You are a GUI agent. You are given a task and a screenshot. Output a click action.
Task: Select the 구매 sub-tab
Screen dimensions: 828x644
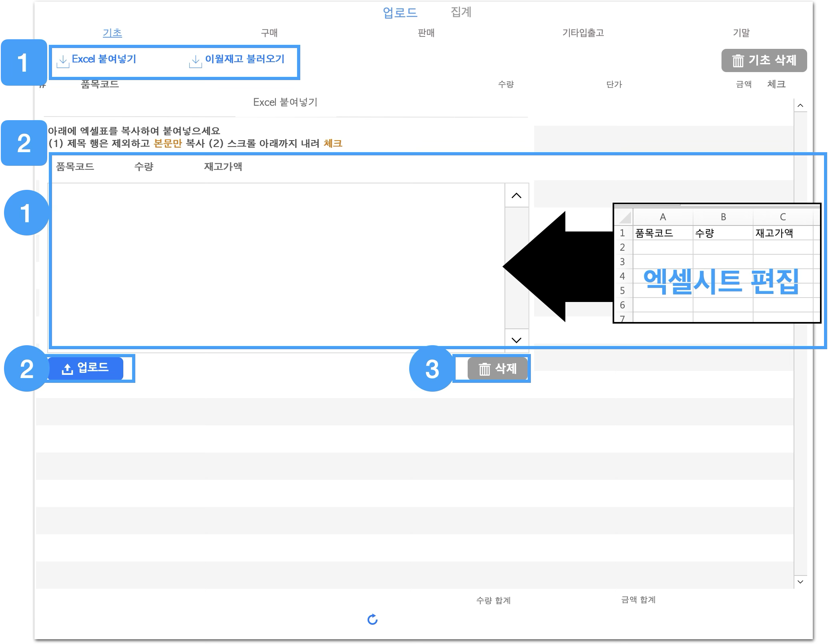point(269,33)
